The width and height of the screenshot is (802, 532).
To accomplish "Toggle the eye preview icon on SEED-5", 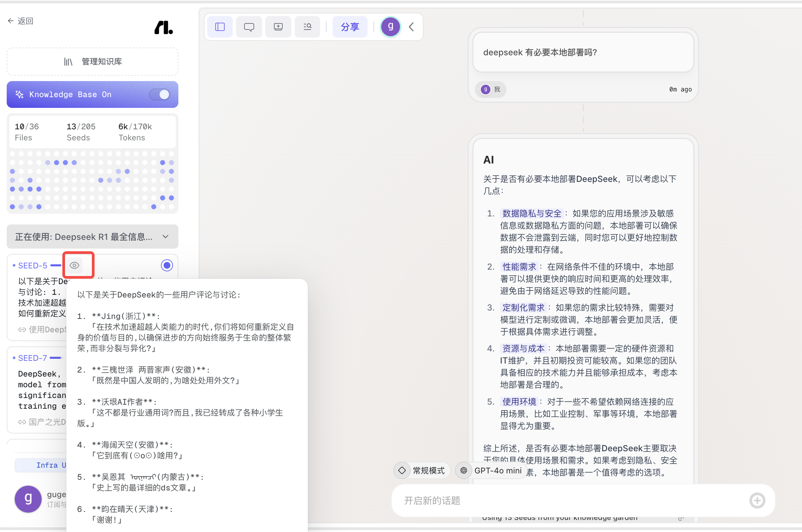I will click(74, 265).
